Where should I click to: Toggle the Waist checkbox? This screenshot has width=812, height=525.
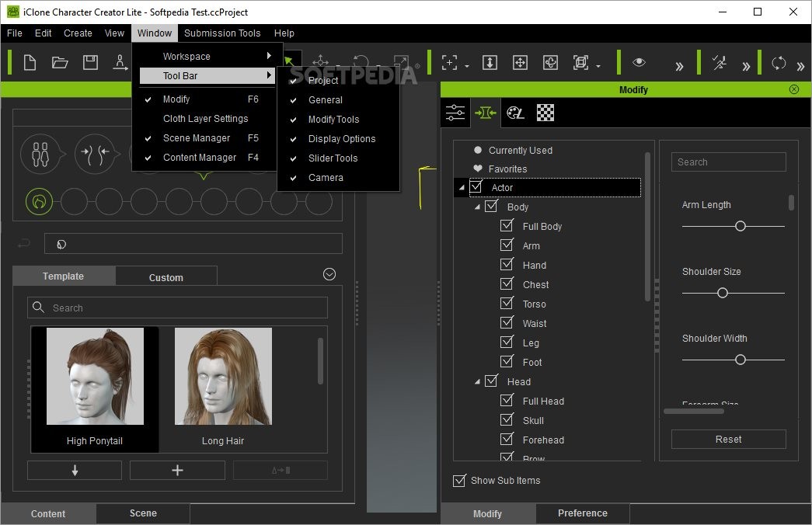point(507,322)
